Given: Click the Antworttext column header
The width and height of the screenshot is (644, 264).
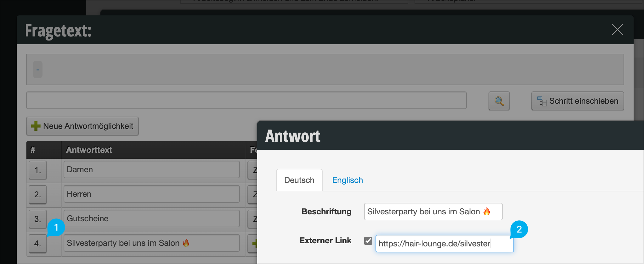Looking at the screenshot, I should (89, 150).
